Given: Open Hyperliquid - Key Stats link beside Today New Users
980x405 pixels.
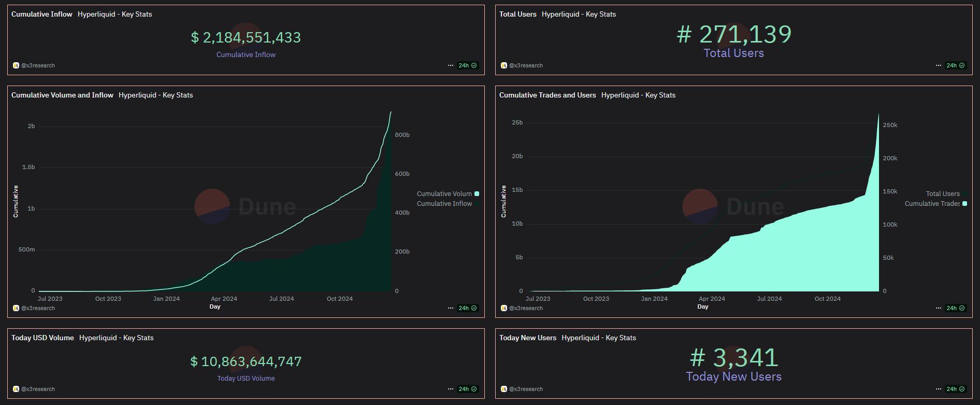Looking at the screenshot, I should (x=599, y=338).
